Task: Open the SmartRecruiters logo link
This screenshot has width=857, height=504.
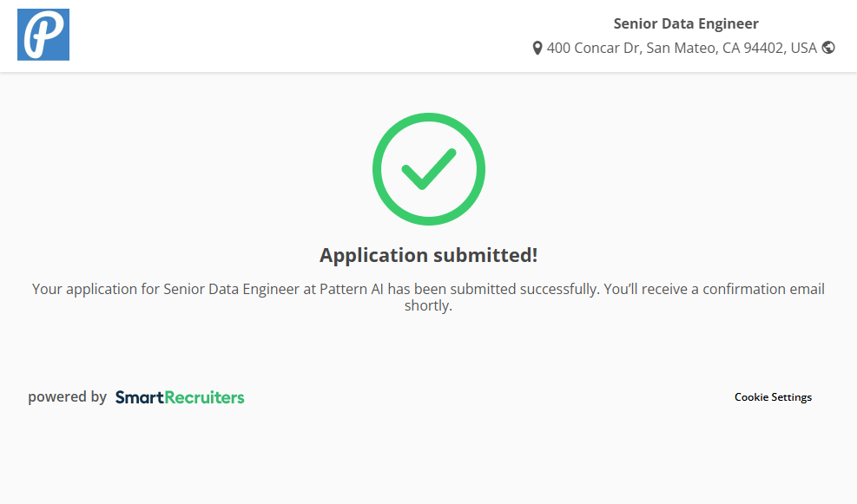Action: tap(180, 397)
